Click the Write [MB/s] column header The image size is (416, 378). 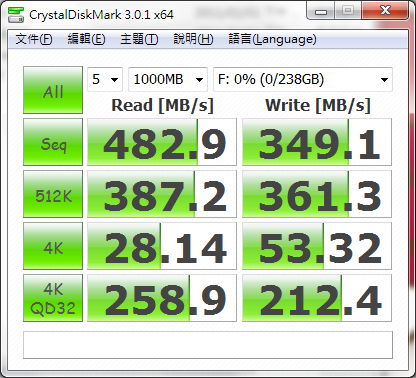tap(318, 105)
